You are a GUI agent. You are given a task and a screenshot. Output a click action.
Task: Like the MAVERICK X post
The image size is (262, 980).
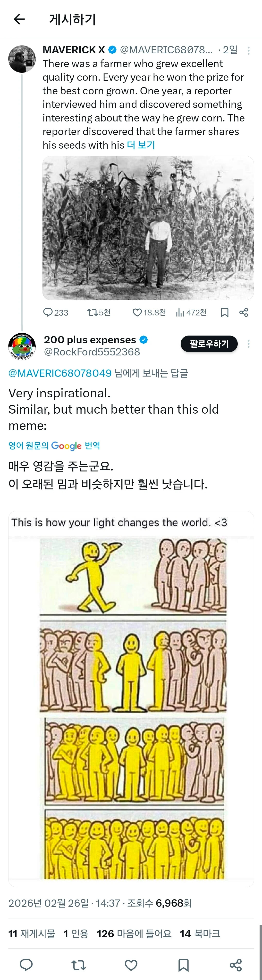[x=137, y=312]
